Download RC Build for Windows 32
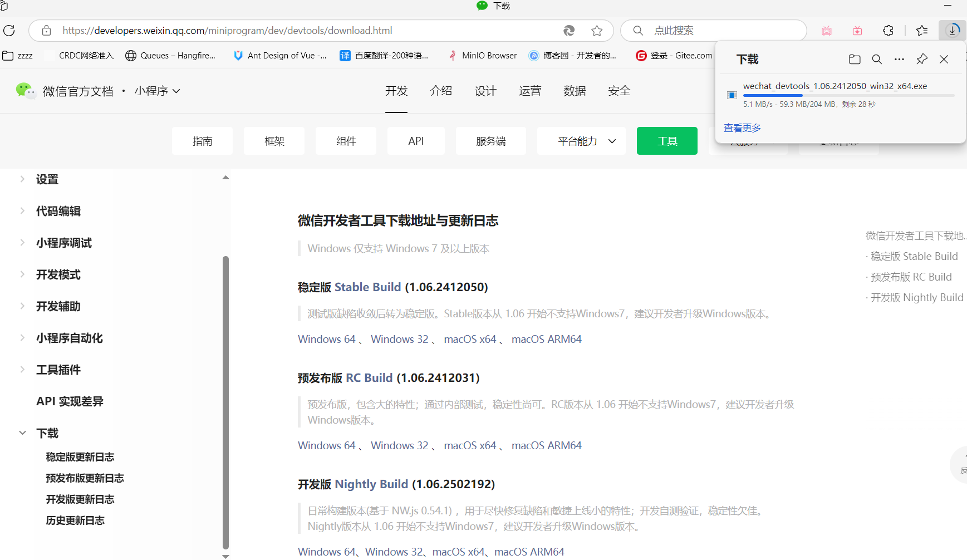Image resolution: width=967 pixels, height=560 pixels. point(399,445)
